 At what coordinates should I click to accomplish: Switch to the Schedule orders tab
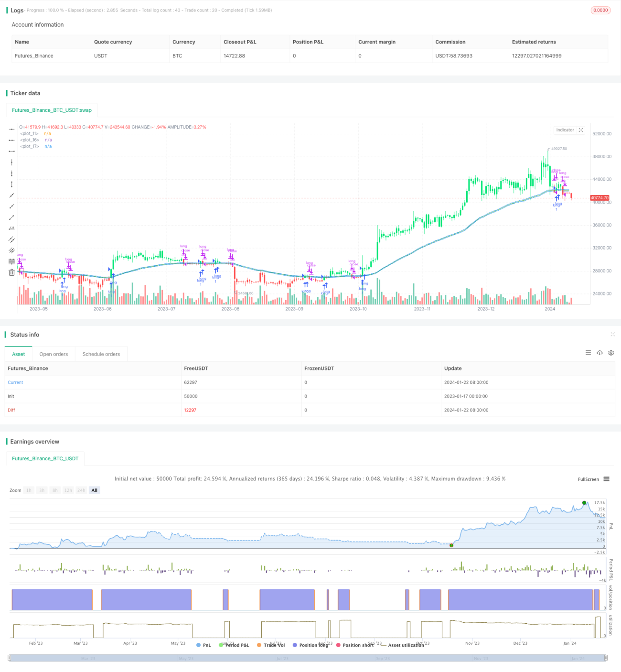pyautogui.click(x=101, y=354)
